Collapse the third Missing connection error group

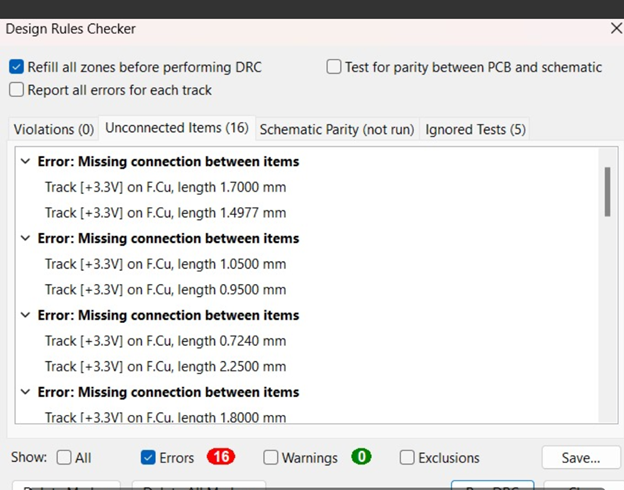[25, 315]
